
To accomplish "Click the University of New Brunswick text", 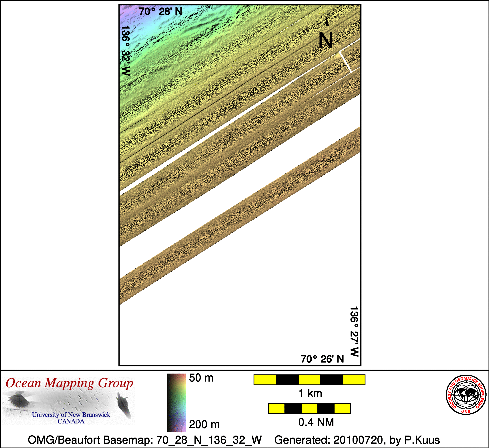I will click(x=71, y=415).
